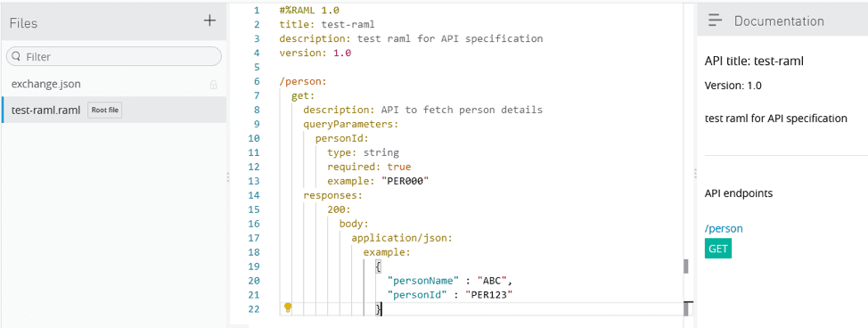The width and height of the screenshot is (868, 328).
Task: Click line number 14 beside responses
Action: (x=255, y=195)
